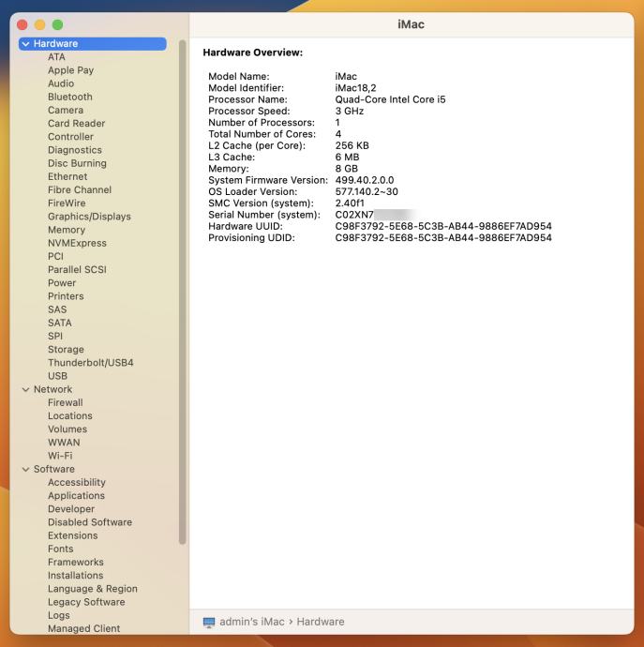List installed Applications

click(x=76, y=496)
